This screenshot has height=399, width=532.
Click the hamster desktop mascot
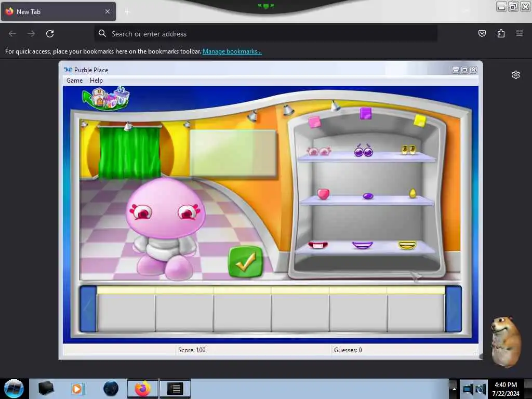pyautogui.click(x=506, y=342)
